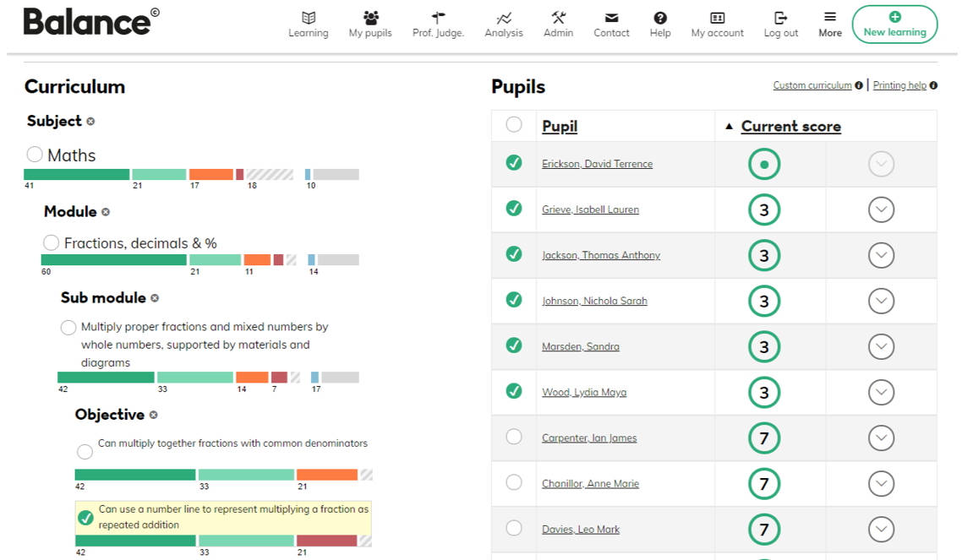
Task: Click the Log out icon
Action: (x=780, y=18)
